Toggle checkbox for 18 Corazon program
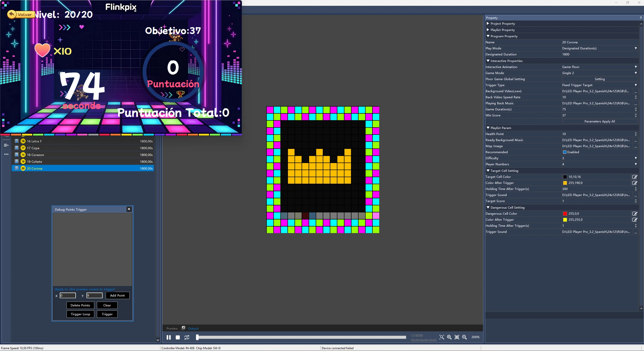 coord(17,154)
